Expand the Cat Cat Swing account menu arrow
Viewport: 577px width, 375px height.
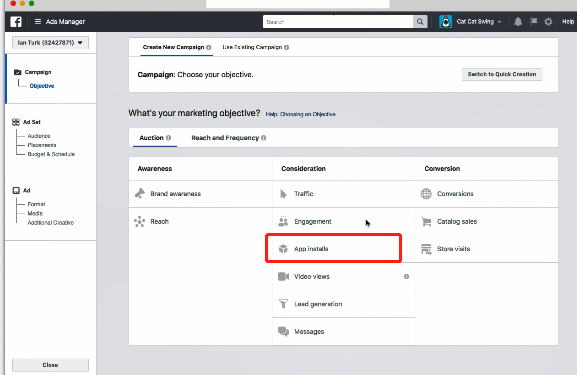[x=499, y=22]
